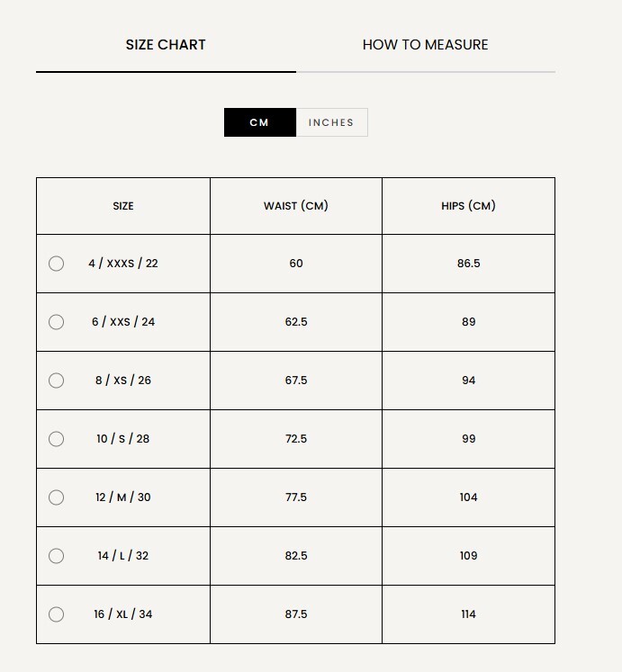Viewport: 622px width, 672px height.
Task: Click the 77.5 waist value cell
Action: pos(296,497)
